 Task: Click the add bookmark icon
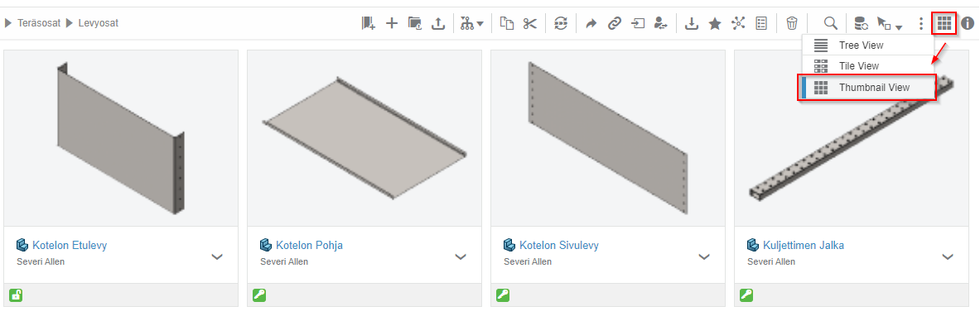[368, 24]
